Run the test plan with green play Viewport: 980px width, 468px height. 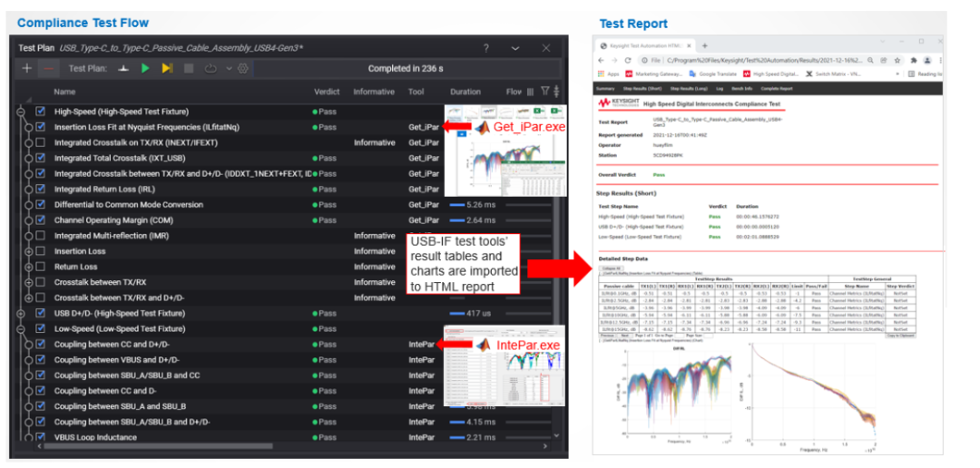pos(145,69)
